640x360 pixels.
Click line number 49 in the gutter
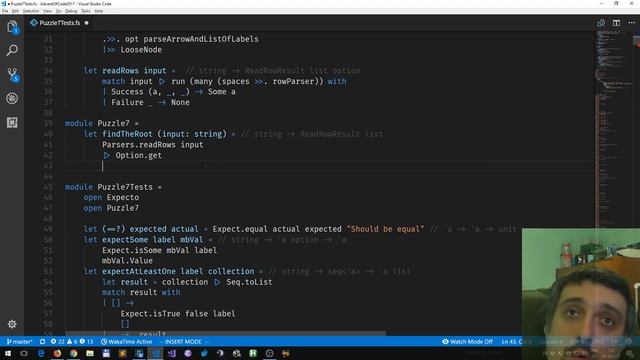click(48, 229)
